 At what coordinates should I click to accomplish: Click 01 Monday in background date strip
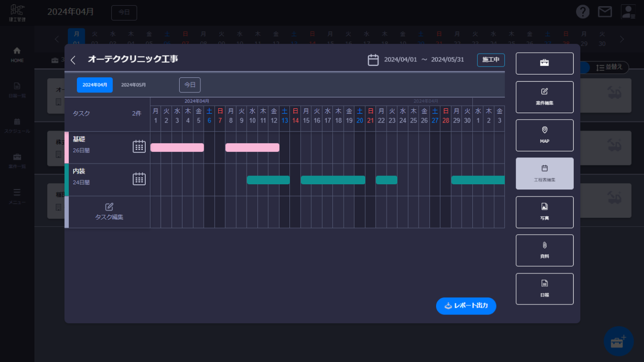(x=76, y=38)
